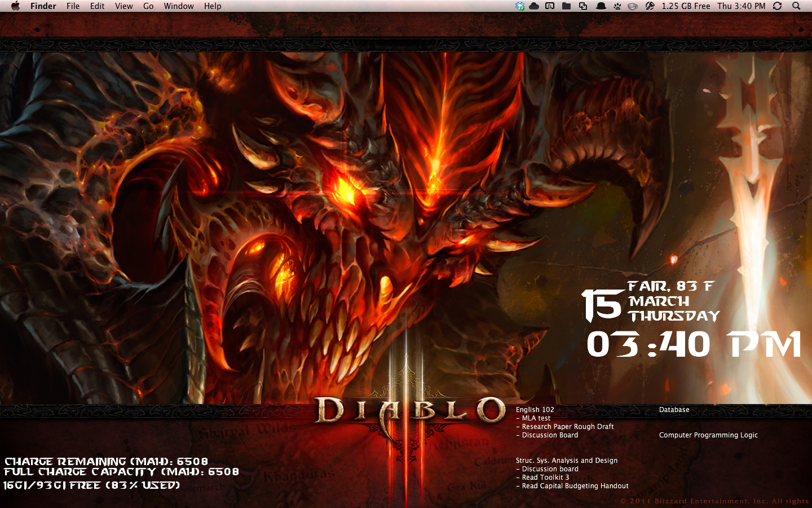The width and height of the screenshot is (812, 508).
Task: Click the Dropbox status icon
Action: pos(520,6)
